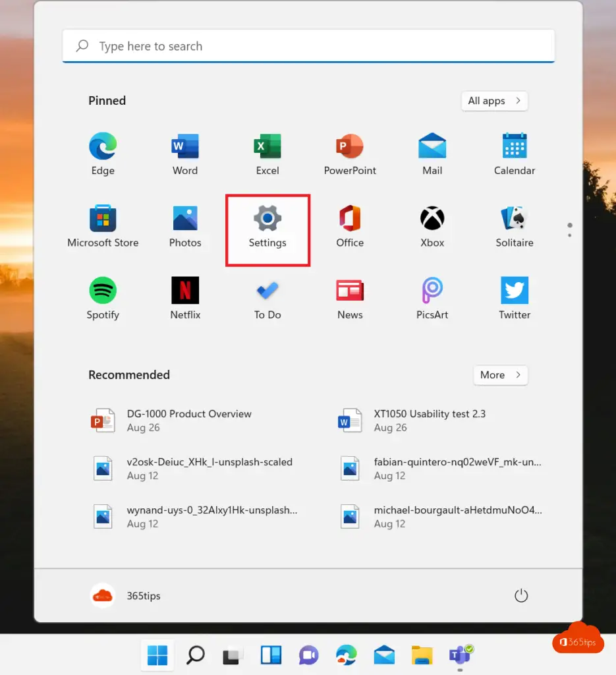Click the power button icon
Image resolution: width=616 pixels, height=675 pixels.
click(521, 596)
